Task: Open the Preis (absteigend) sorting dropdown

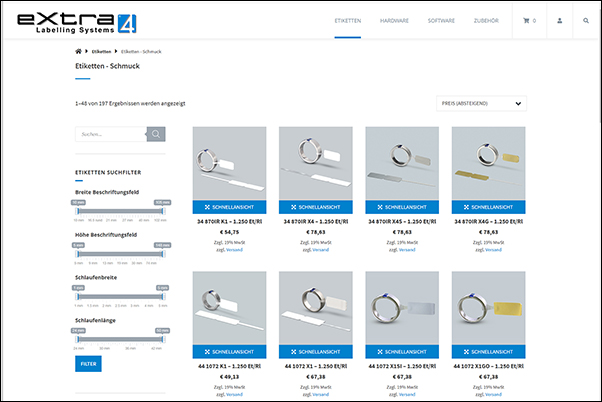Action: [x=481, y=102]
